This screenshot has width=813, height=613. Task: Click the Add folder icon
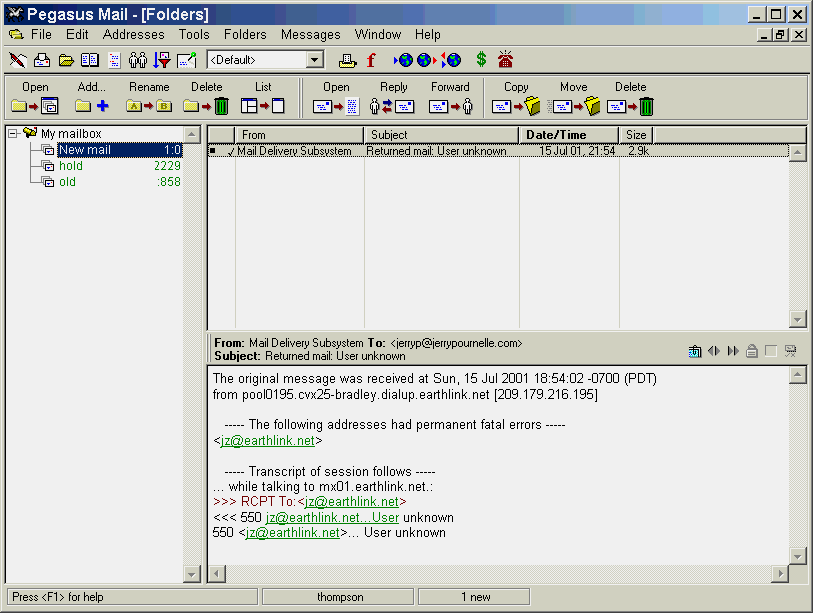91,106
